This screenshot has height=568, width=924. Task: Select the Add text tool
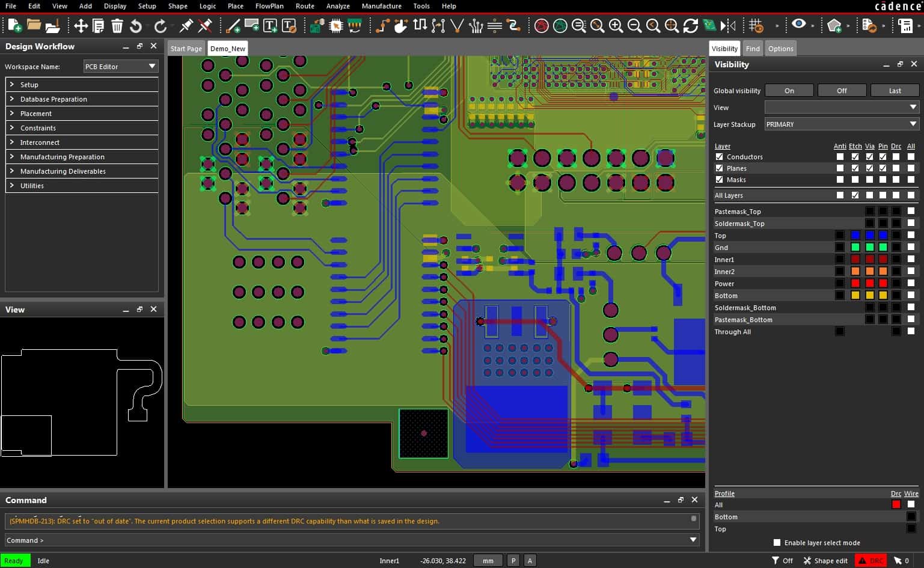tap(271, 25)
